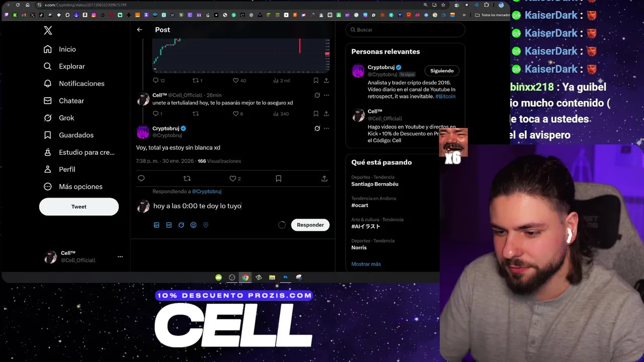Reply to the chart post with 12 replies

(159, 80)
